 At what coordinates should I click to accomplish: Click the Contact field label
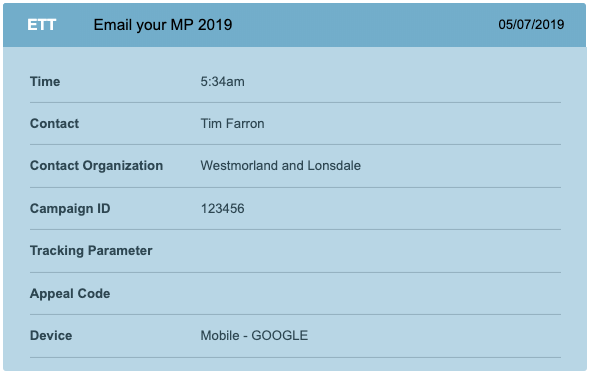[x=54, y=123]
